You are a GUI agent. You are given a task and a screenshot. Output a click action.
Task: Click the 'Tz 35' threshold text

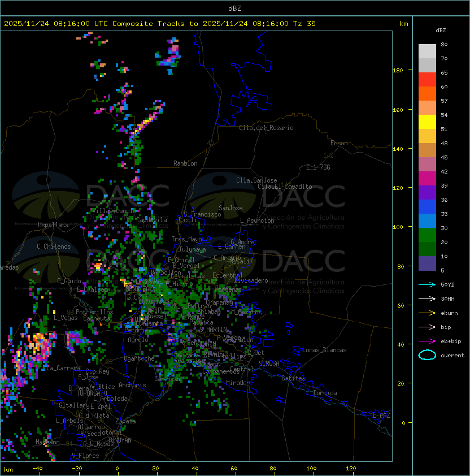pos(304,24)
